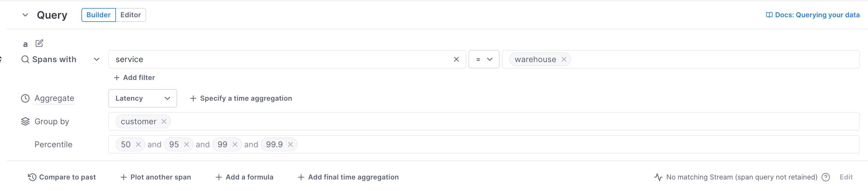Click Add filter

(134, 77)
